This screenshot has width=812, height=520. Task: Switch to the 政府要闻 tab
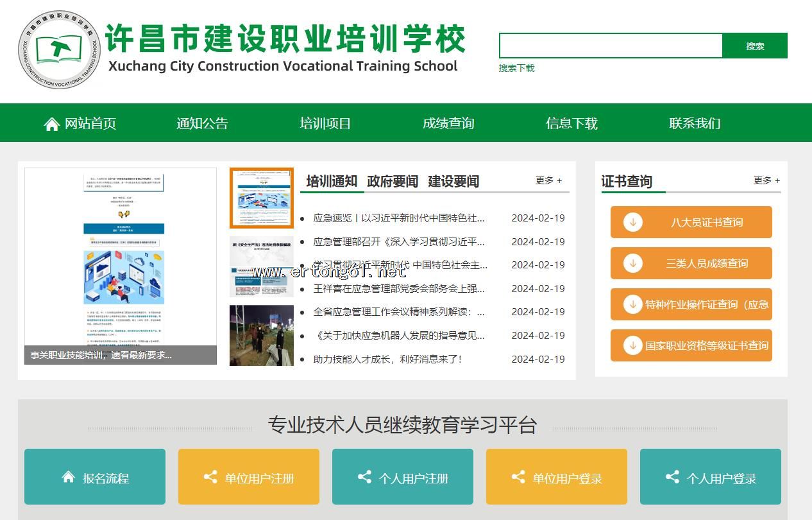[393, 182]
